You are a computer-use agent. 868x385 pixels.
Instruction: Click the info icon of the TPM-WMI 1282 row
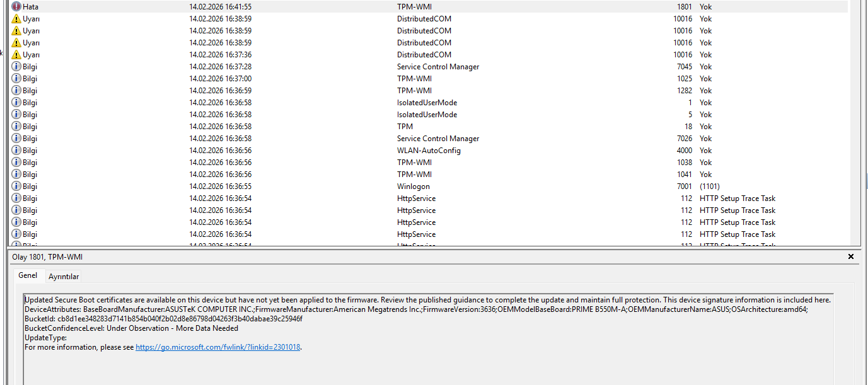pyautogui.click(x=16, y=91)
